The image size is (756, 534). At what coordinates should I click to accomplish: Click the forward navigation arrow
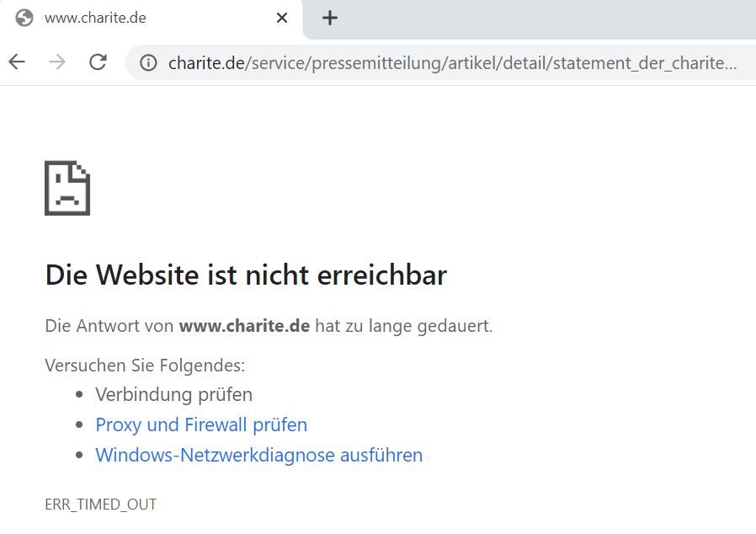tap(57, 61)
